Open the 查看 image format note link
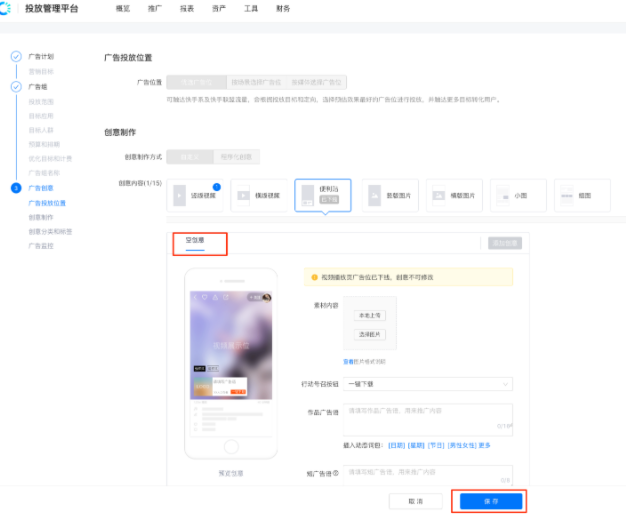The image size is (626, 514). 349,361
